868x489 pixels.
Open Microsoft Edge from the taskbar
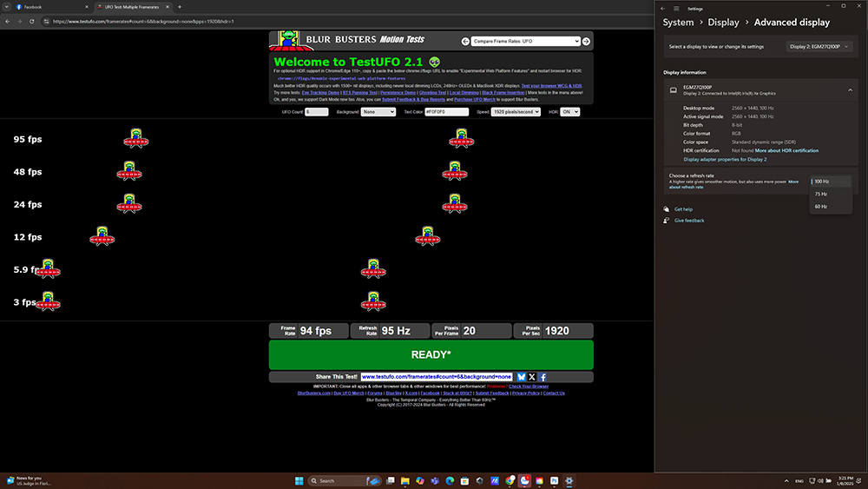[x=450, y=480]
